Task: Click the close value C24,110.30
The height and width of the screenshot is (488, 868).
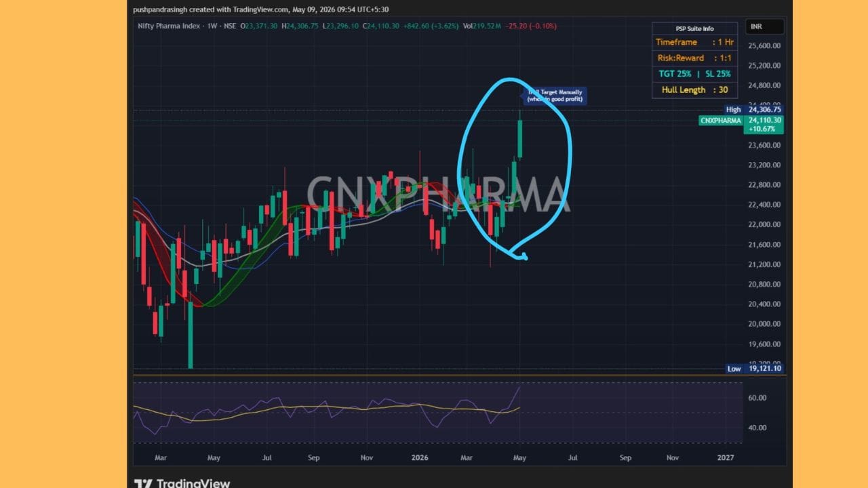Action: click(380, 26)
